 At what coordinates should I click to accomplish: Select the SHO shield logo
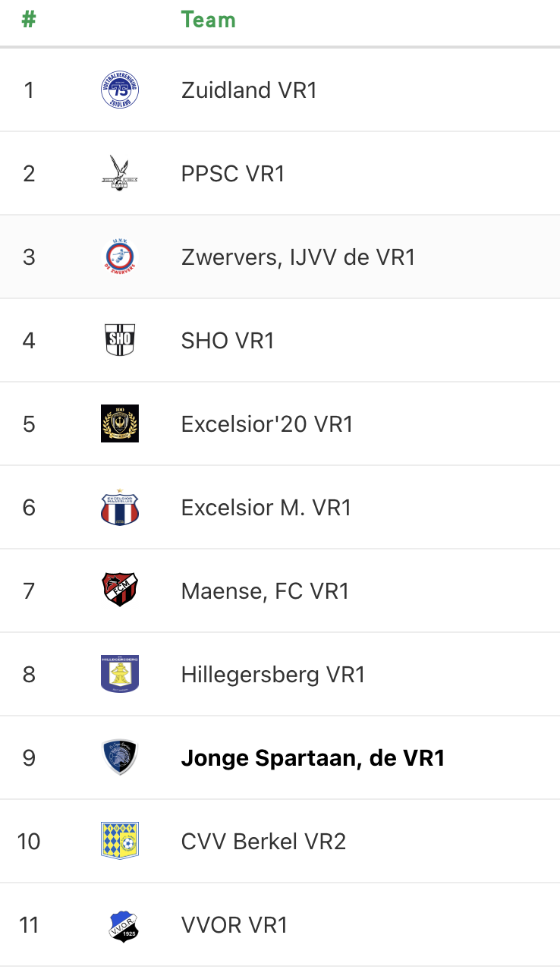click(x=120, y=341)
